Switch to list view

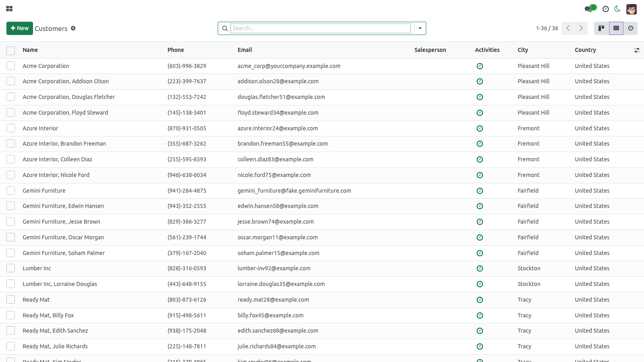coord(616,28)
